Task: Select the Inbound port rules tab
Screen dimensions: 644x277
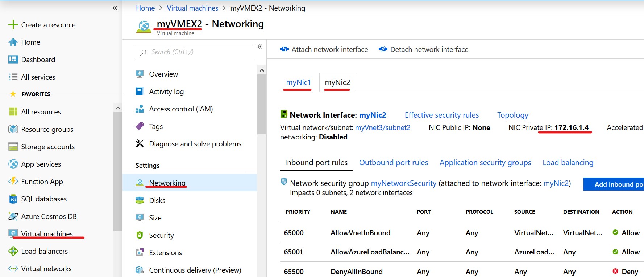Action: pyautogui.click(x=316, y=163)
